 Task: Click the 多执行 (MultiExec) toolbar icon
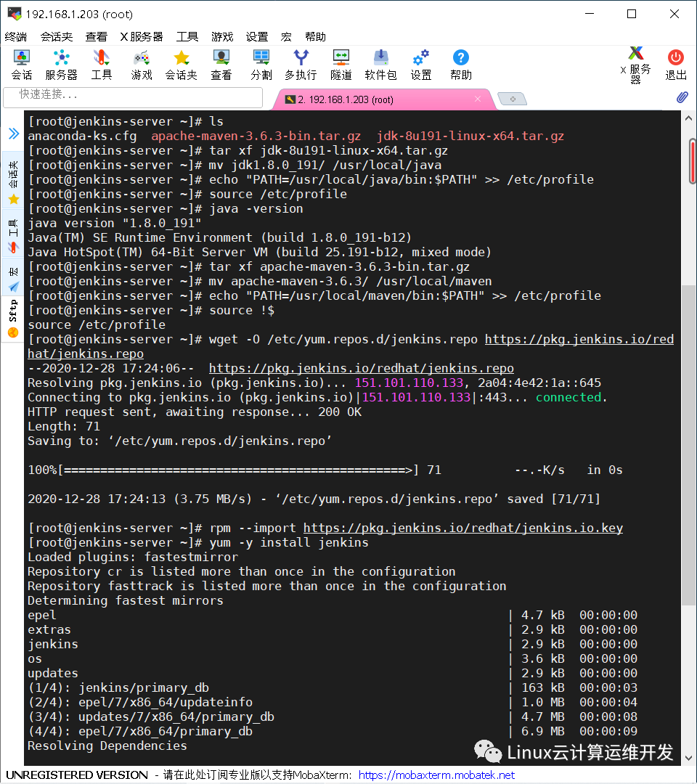301,65
